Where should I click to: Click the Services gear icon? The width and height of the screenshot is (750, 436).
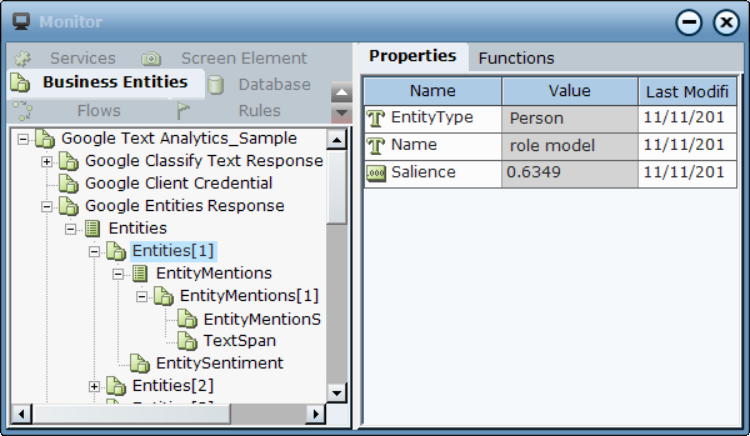(x=23, y=59)
